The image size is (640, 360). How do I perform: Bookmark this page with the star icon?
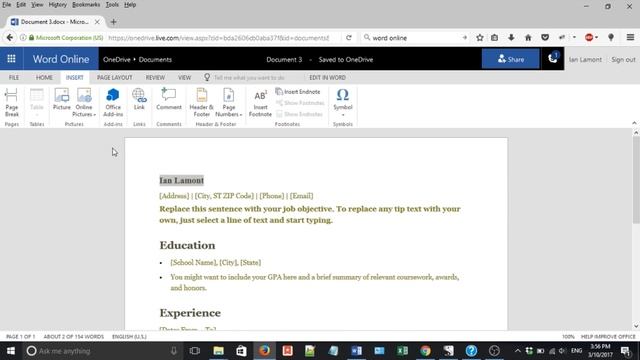(x=480, y=38)
